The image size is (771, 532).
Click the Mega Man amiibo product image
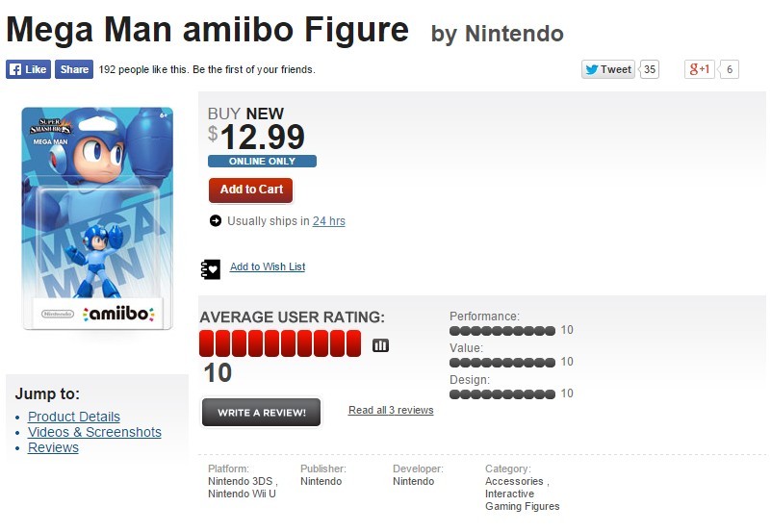pyautogui.click(x=96, y=218)
